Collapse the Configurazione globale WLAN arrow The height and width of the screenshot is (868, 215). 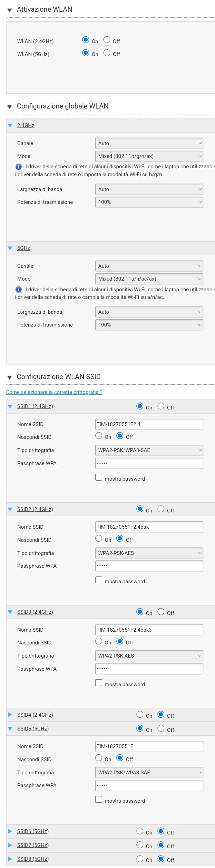click(10, 107)
